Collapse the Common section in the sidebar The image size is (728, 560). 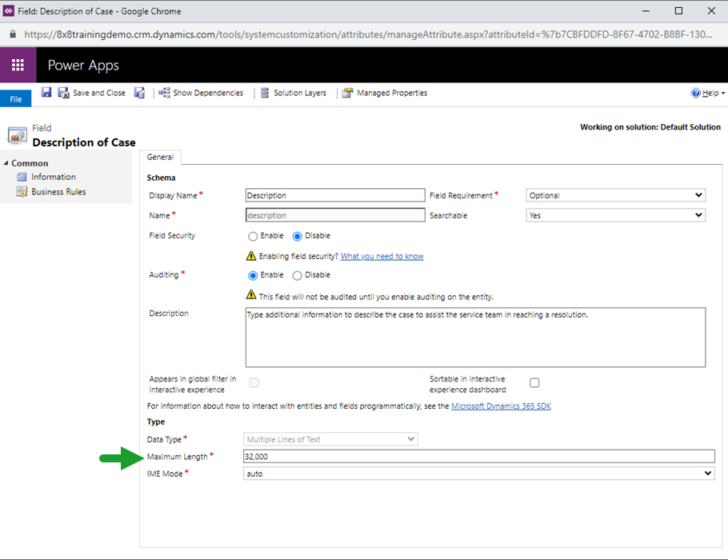pyautogui.click(x=6, y=162)
